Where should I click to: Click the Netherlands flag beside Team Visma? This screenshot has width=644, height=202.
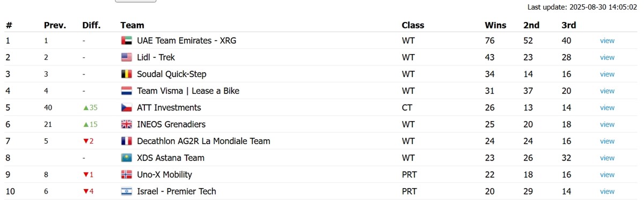(x=127, y=91)
